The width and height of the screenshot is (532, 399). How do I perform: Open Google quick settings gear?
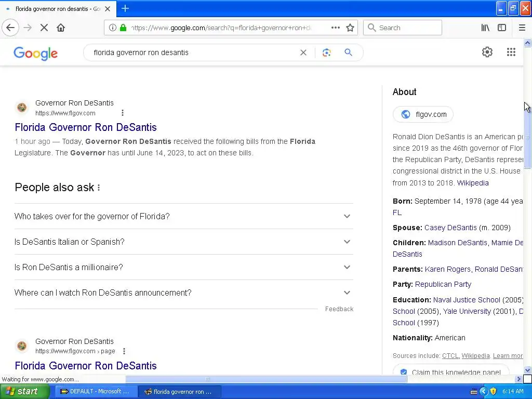click(487, 52)
